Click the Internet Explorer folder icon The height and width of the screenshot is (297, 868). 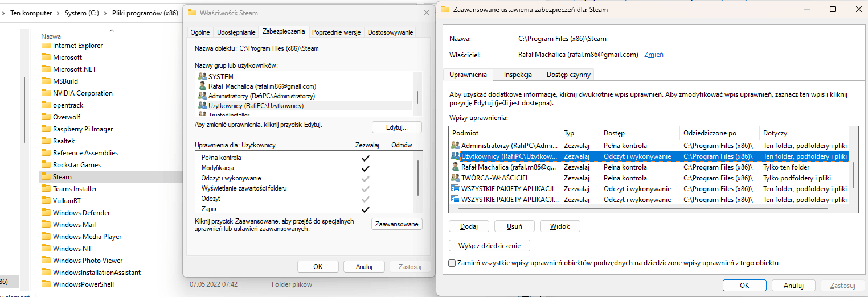[46, 46]
